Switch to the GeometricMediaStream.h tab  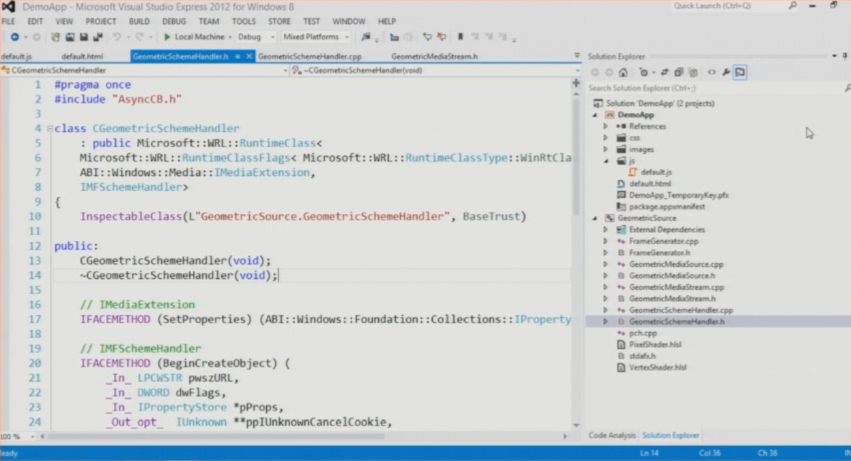[434, 56]
